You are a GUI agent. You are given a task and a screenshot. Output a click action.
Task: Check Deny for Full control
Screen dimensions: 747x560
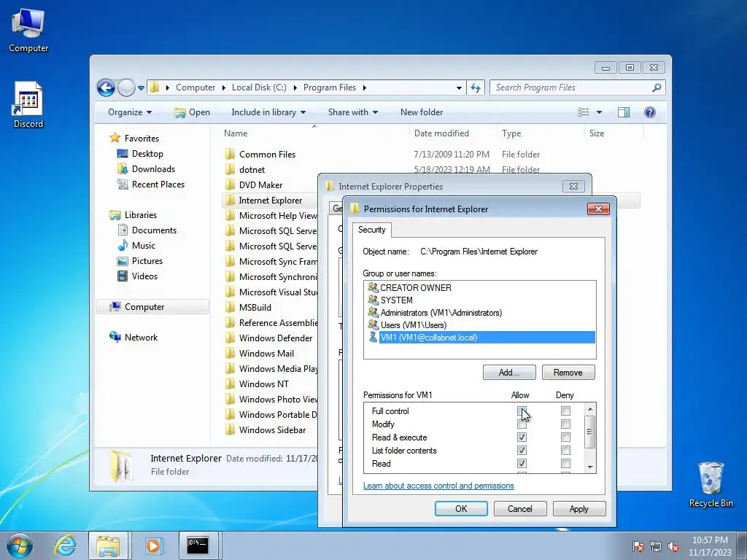coord(565,411)
